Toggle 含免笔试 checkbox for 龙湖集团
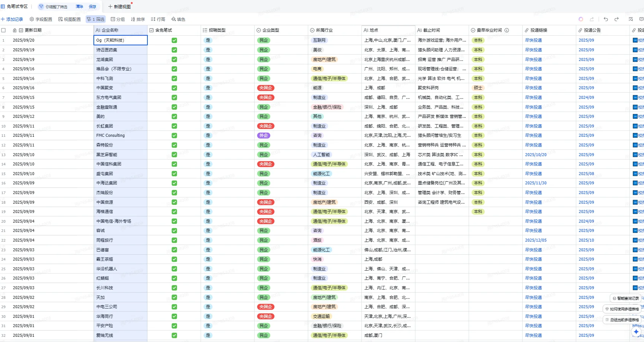The height and width of the screenshot is (342, 644). 174,59
